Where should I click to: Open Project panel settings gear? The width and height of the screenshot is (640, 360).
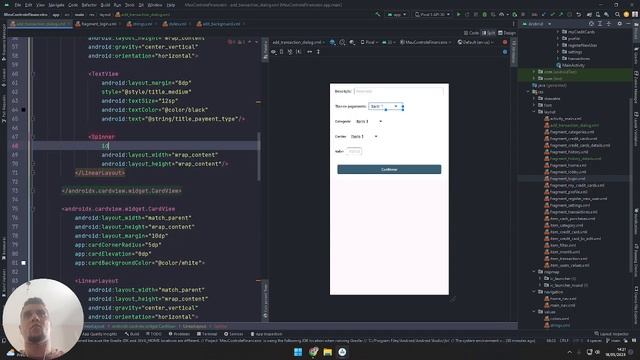[x=619, y=24]
